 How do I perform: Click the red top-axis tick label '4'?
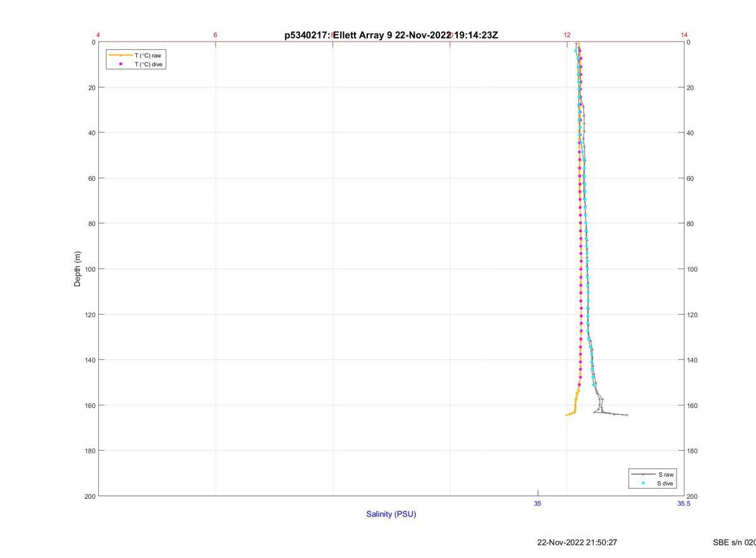98,35
